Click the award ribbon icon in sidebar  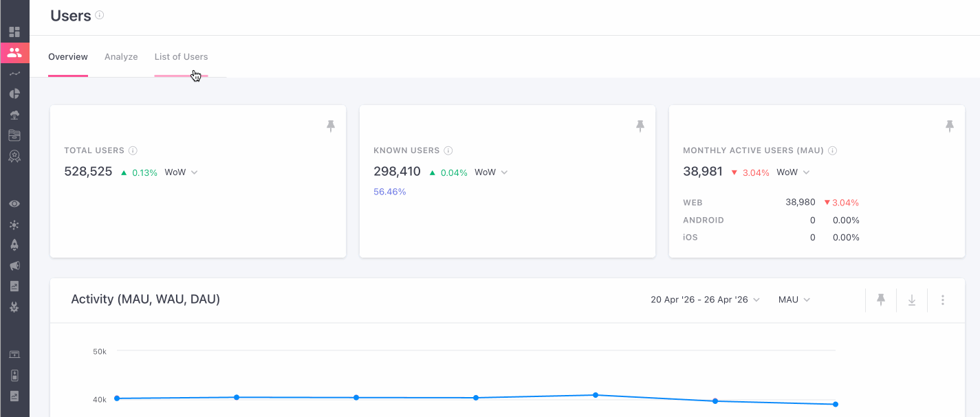14,156
